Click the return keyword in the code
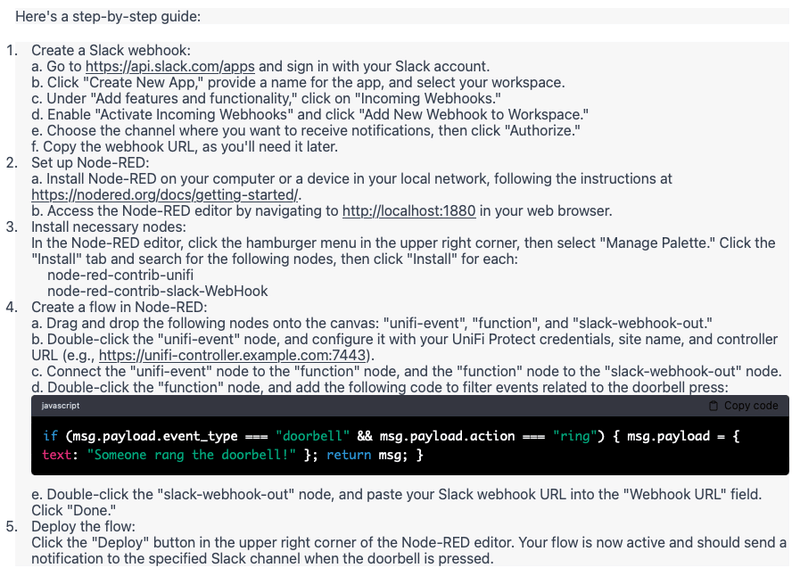Screen dimensions: 800x568 348,455
